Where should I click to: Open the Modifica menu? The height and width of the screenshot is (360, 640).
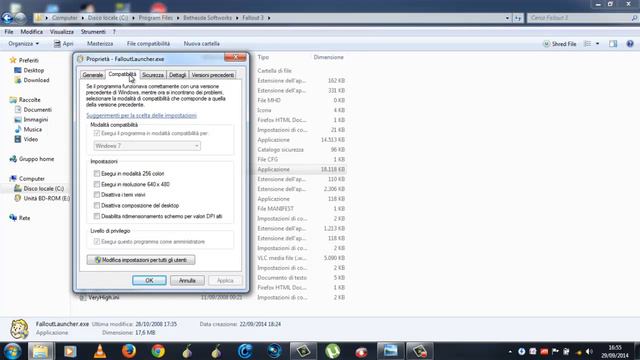tap(31, 32)
